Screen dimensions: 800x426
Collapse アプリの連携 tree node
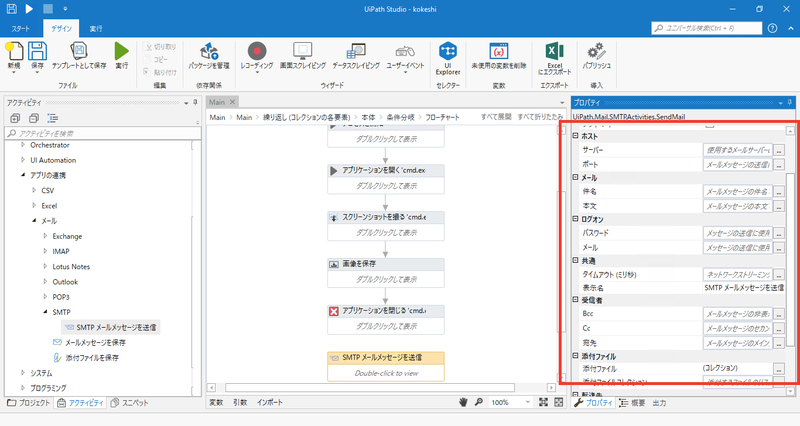click(x=22, y=175)
